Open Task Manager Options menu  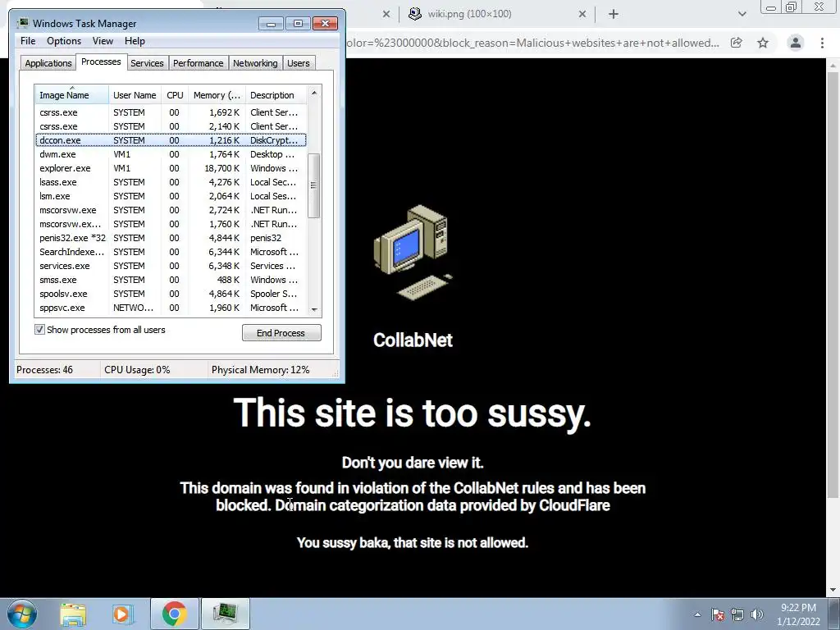pos(64,41)
